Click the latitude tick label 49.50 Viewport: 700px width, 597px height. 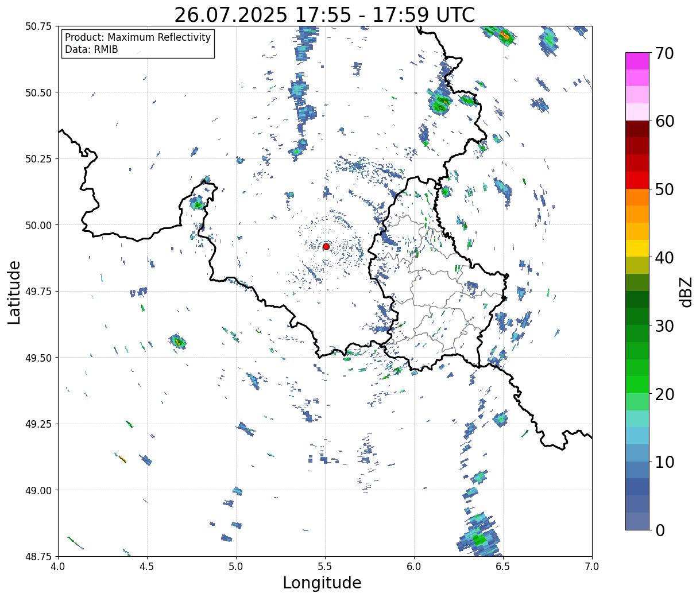(x=39, y=358)
